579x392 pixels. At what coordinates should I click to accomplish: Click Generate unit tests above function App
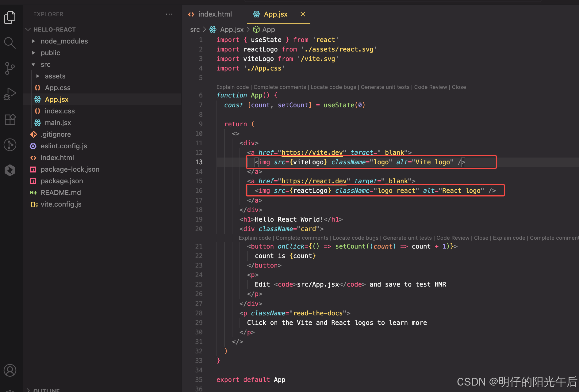(x=385, y=87)
